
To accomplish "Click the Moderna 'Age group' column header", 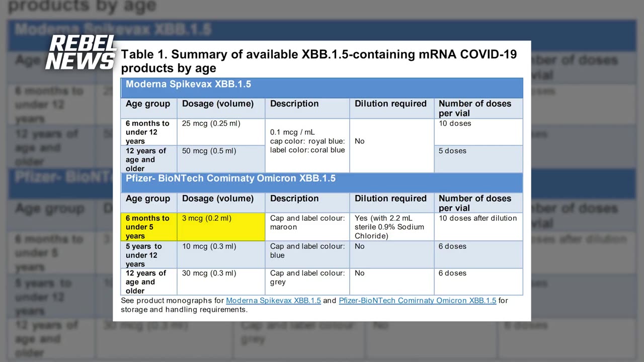I will [x=149, y=108].
